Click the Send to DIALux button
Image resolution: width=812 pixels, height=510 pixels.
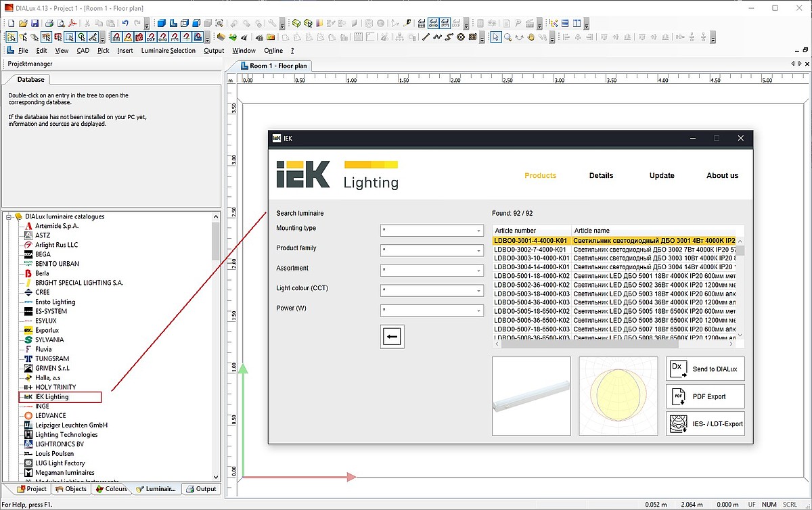[x=705, y=369]
